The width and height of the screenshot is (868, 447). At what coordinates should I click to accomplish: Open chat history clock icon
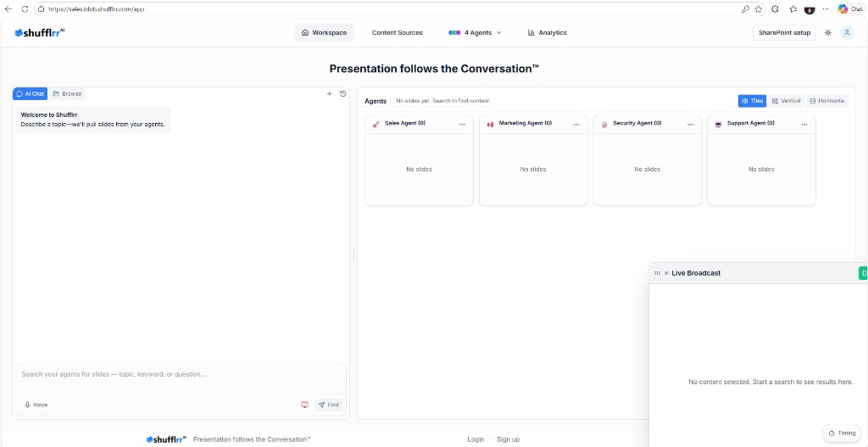tap(342, 93)
